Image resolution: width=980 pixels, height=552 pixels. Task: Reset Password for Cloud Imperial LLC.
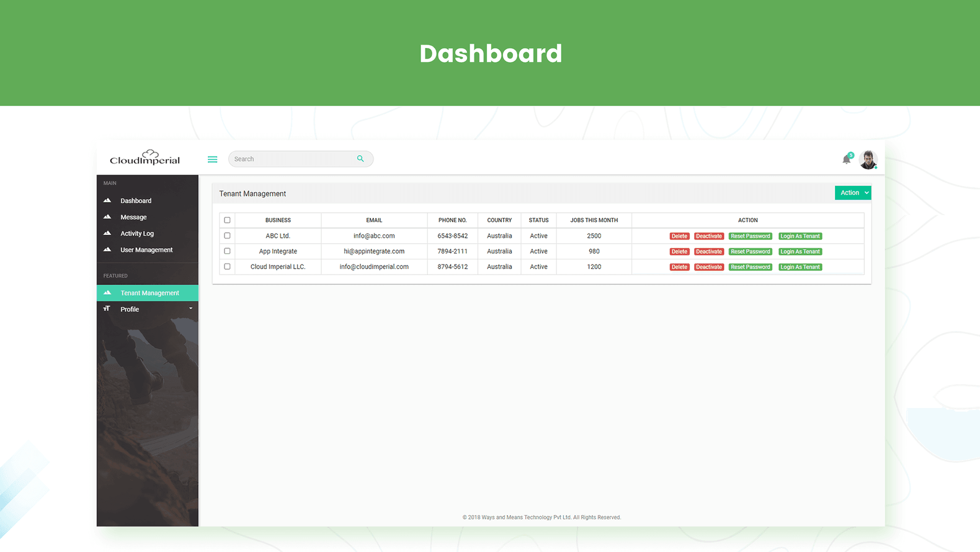pyautogui.click(x=750, y=267)
